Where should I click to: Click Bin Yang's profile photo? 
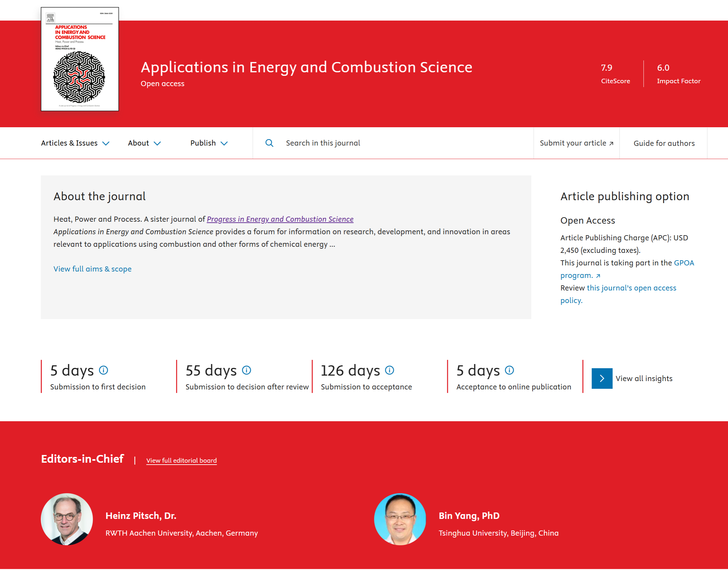click(400, 519)
